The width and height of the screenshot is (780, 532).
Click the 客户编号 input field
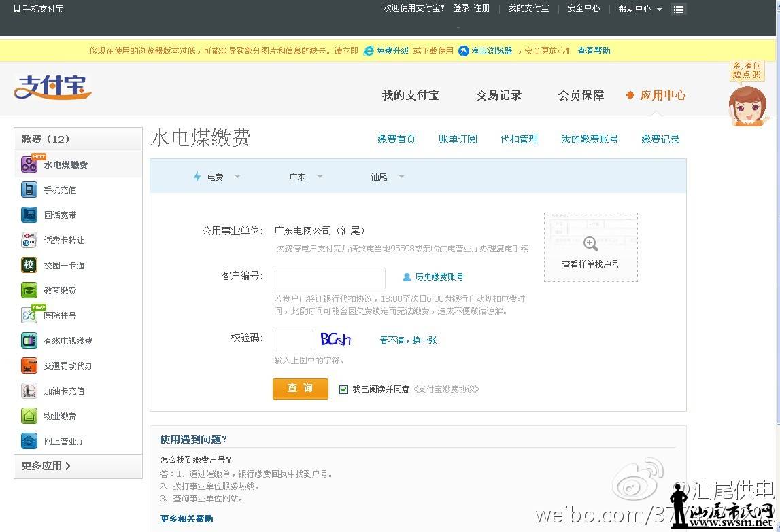pyautogui.click(x=330, y=278)
